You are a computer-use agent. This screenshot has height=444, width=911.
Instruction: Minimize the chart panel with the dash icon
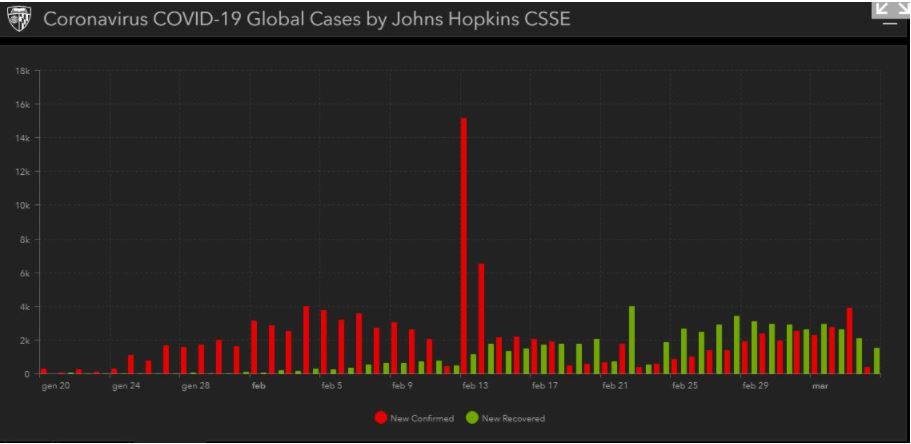890,24
